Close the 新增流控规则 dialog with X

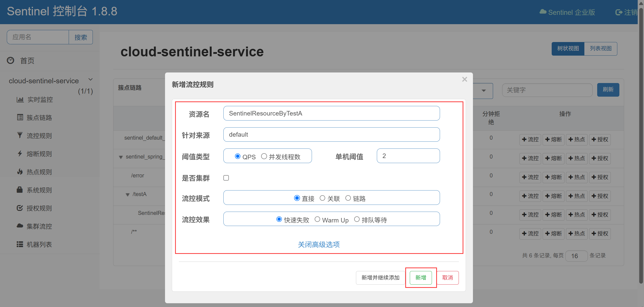pyautogui.click(x=464, y=79)
